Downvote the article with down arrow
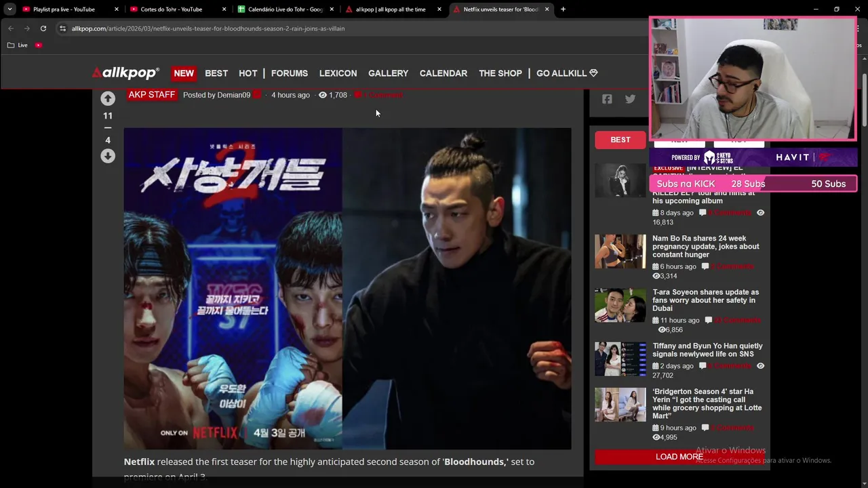This screenshot has width=868, height=488. pyautogui.click(x=108, y=156)
